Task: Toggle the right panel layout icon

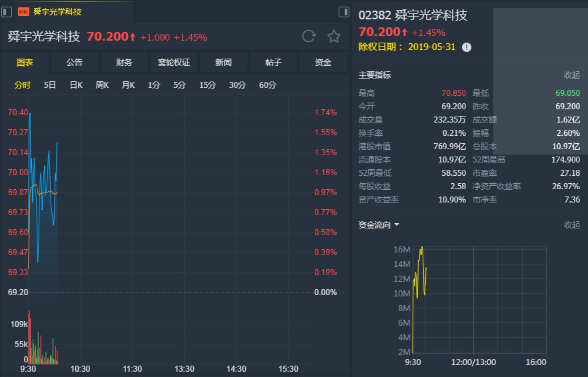Action: click(x=344, y=11)
